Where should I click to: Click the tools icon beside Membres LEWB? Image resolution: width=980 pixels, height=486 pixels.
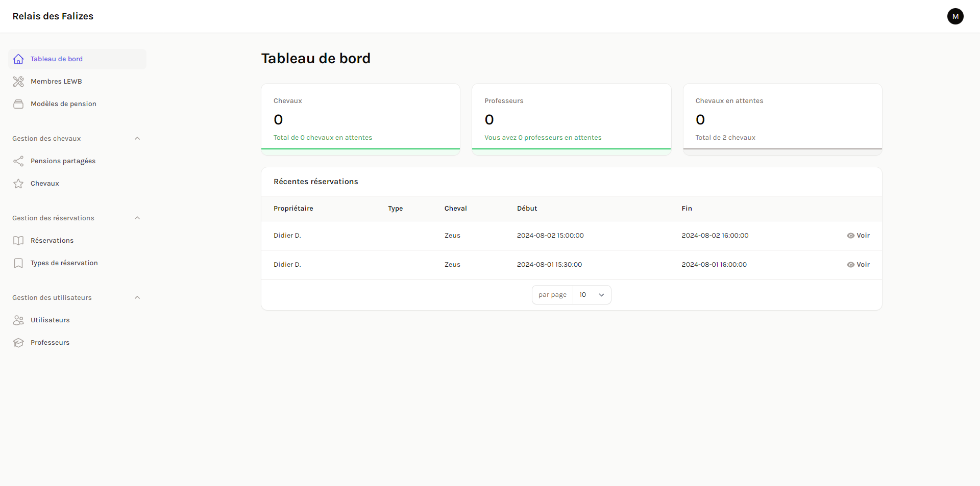point(18,82)
